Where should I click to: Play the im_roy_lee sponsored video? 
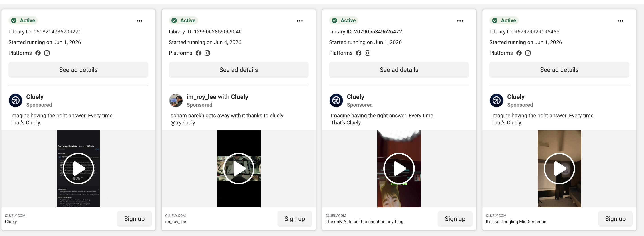[239, 169]
